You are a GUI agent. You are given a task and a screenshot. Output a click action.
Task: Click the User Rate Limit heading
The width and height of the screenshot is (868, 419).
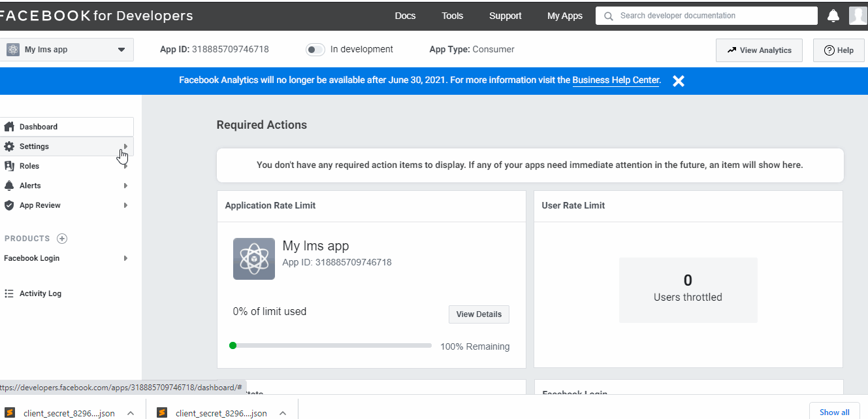[x=573, y=205]
